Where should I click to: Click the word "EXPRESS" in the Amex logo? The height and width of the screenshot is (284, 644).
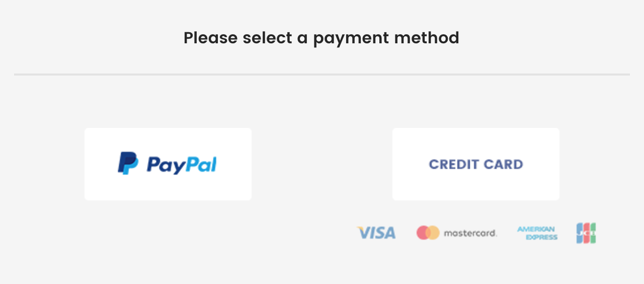click(541, 237)
